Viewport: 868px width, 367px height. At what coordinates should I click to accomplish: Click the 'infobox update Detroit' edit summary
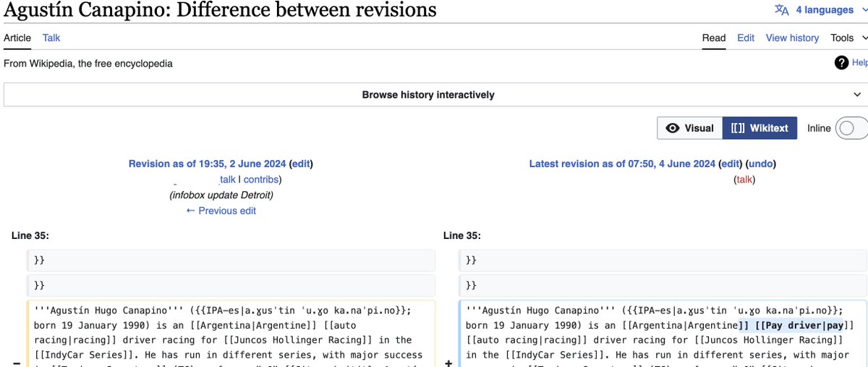pyautogui.click(x=221, y=195)
